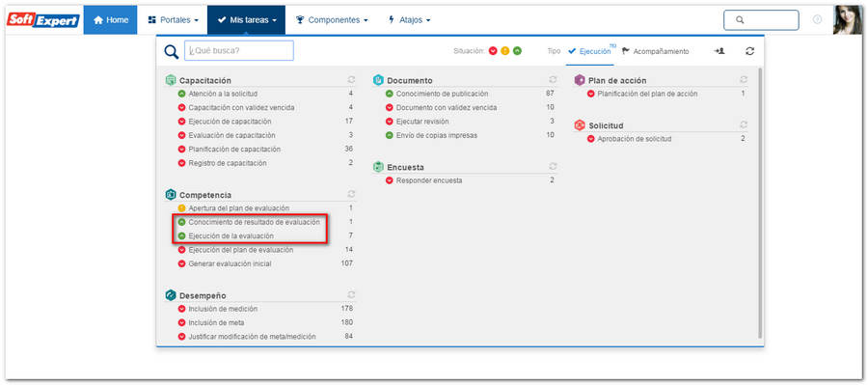Open the Portales dropdown menu
Viewport: 868px width, 385px height.
tap(173, 20)
